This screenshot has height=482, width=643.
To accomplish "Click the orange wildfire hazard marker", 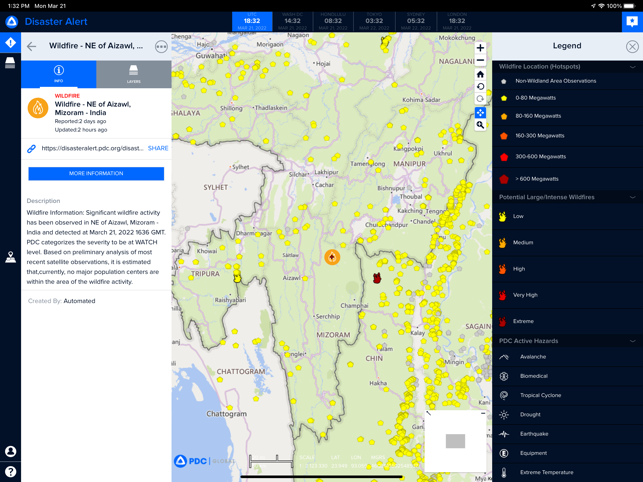I will [332, 257].
